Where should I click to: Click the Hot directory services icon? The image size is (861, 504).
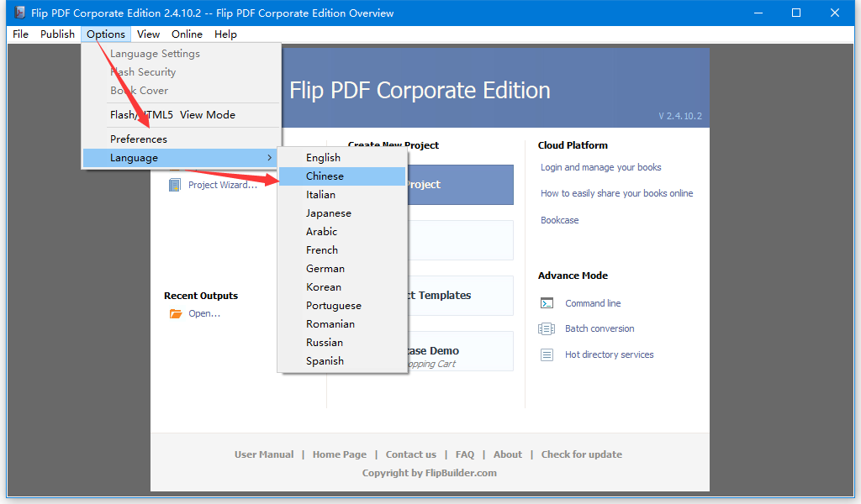pyautogui.click(x=547, y=354)
